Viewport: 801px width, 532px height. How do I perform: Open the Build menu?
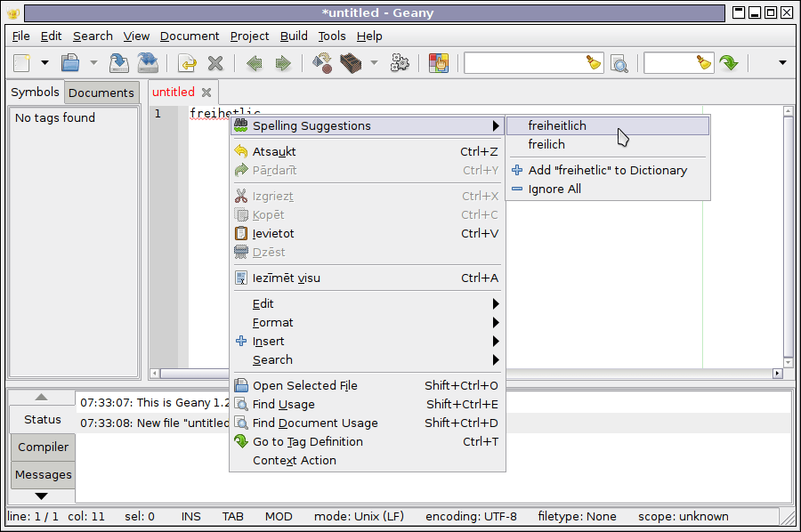tap(294, 36)
